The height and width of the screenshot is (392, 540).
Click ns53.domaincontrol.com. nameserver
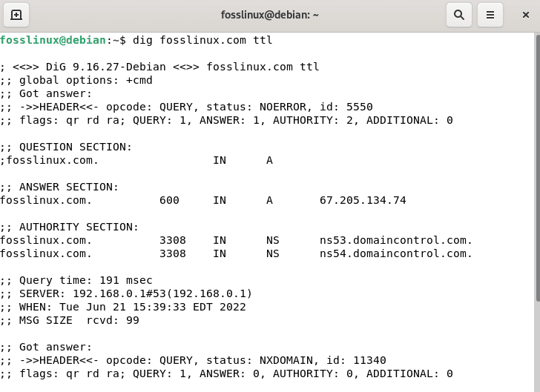(395, 240)
